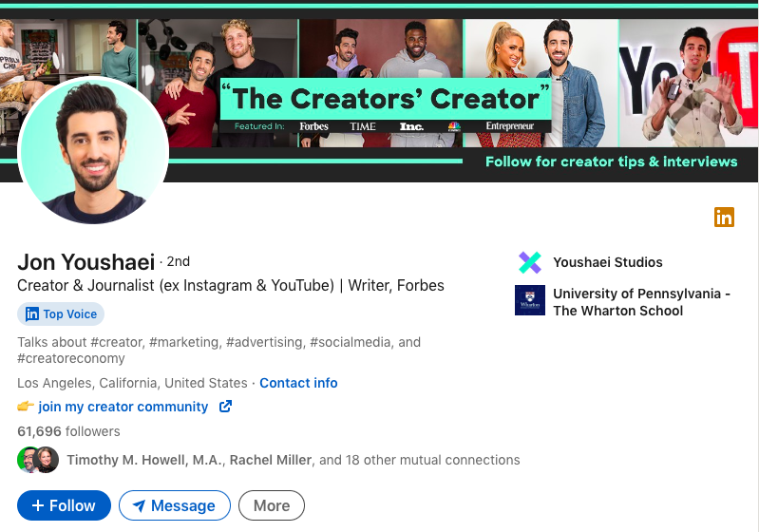Click the paper plane icon on Message button
Viewport: 759px width, 532px height.
[139, 505]
